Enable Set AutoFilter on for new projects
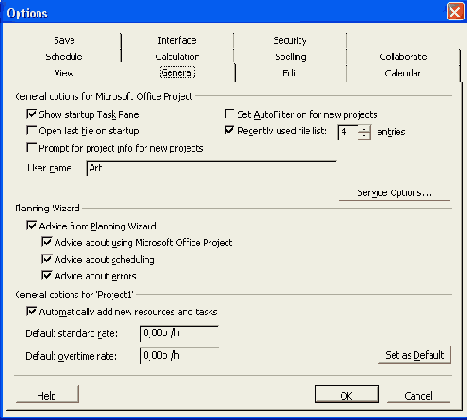467x420 pixels. pos(229,114)
